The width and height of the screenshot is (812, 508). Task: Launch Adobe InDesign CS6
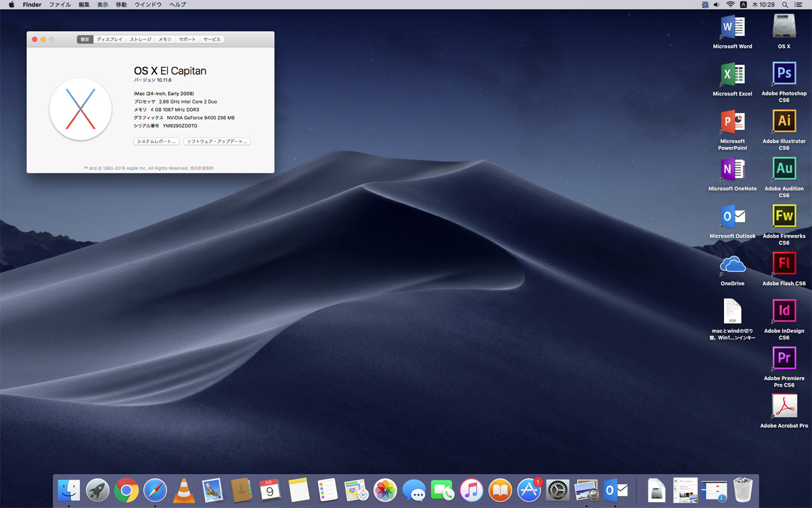[x=784, y=312]
